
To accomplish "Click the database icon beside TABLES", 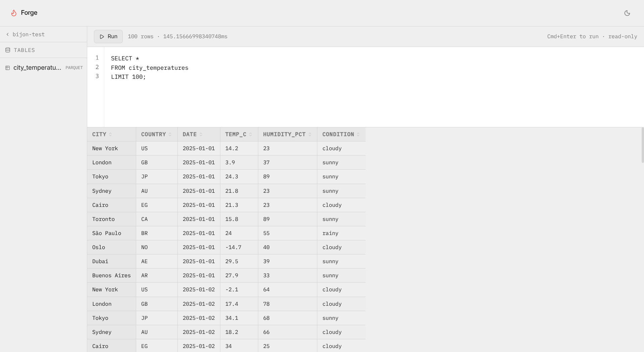I will tap(8, 50).
